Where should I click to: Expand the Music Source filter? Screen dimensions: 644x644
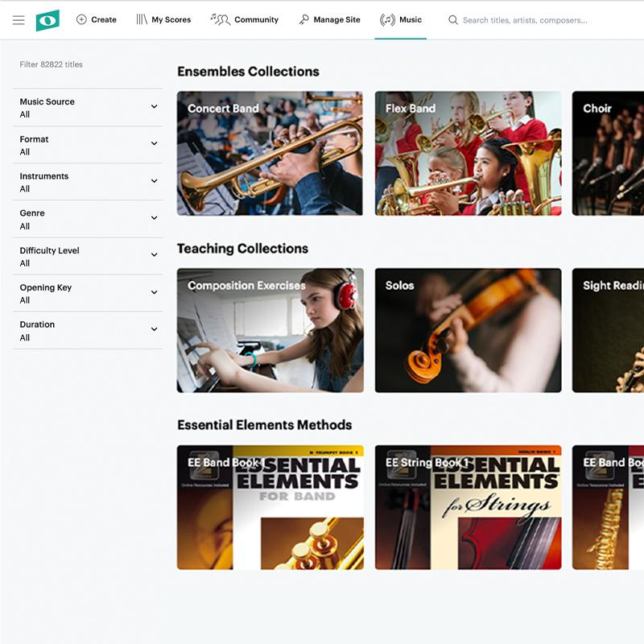point(87,107)
